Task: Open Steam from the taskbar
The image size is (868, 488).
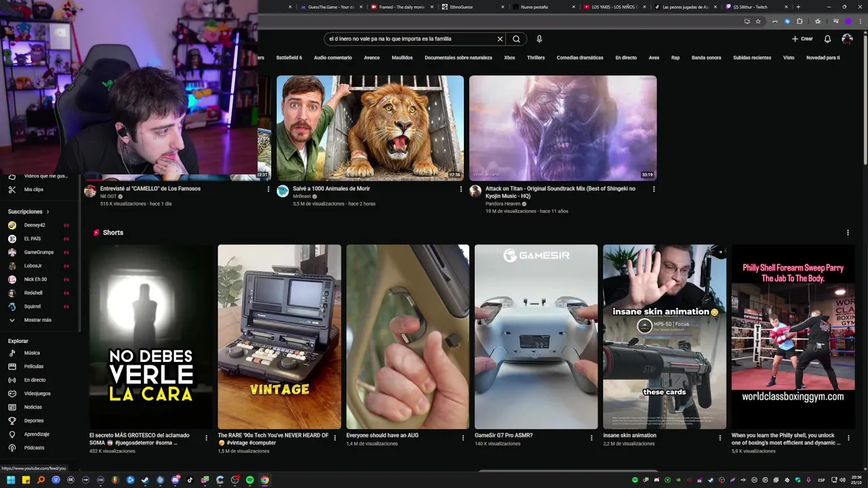Action: click(145, 480)
